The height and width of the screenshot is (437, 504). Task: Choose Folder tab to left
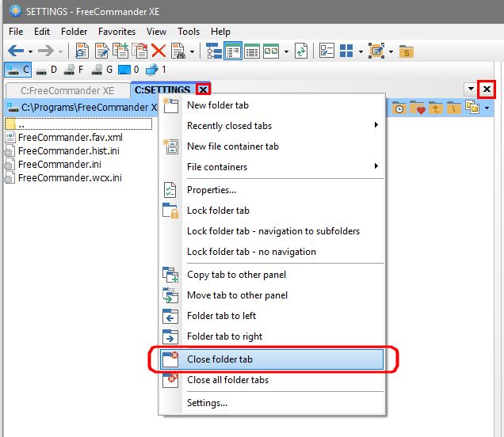pyautogui.click(x=272, y=316)
